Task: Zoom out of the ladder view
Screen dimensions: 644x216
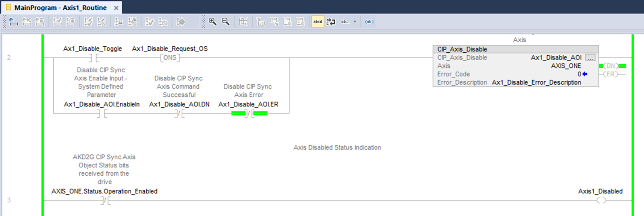Action: coord(226,22)
